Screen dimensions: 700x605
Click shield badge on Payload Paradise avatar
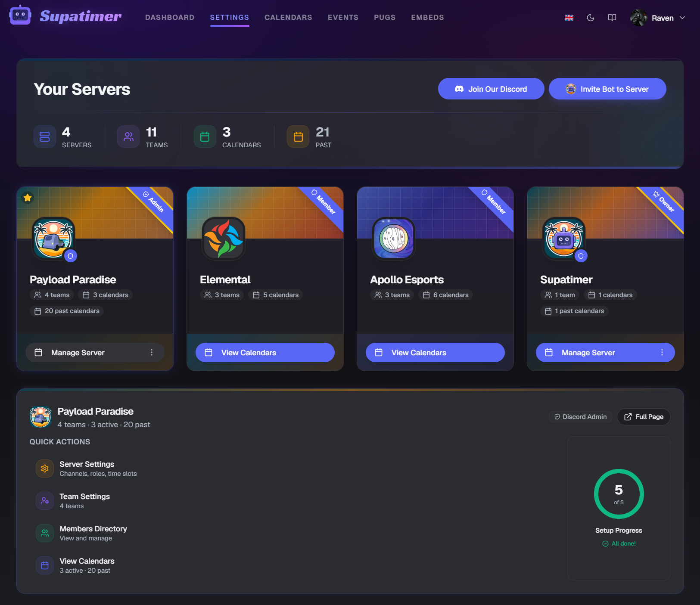point(71,256)
